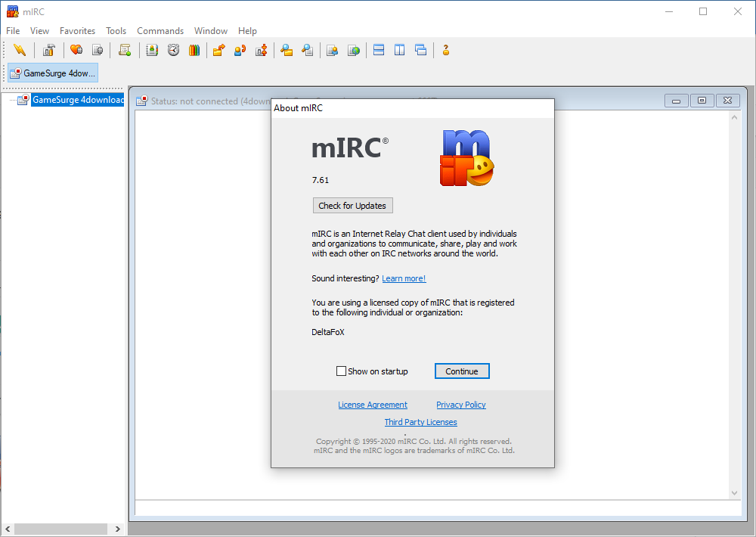Open the View menu

[x=39, y=31]
